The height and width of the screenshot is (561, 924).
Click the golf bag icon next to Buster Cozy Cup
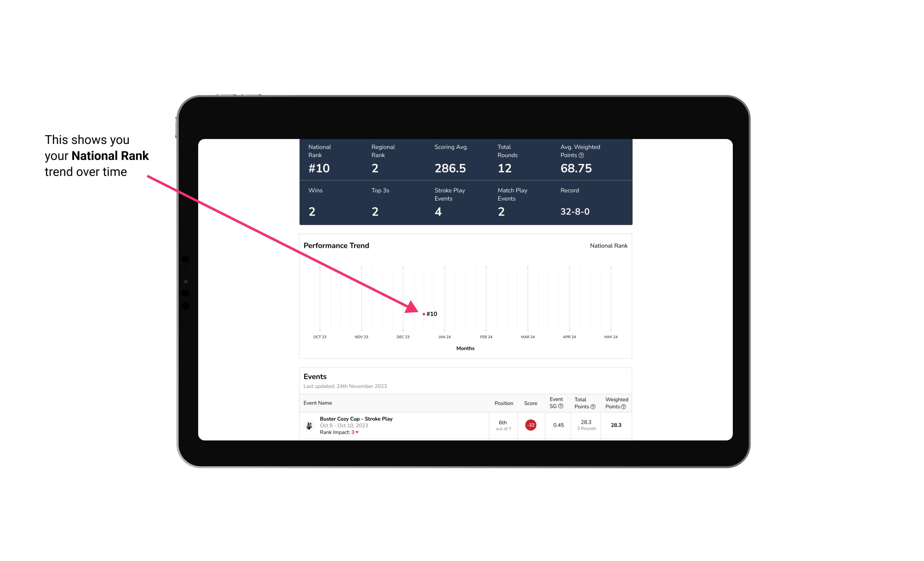click(309, 425)
